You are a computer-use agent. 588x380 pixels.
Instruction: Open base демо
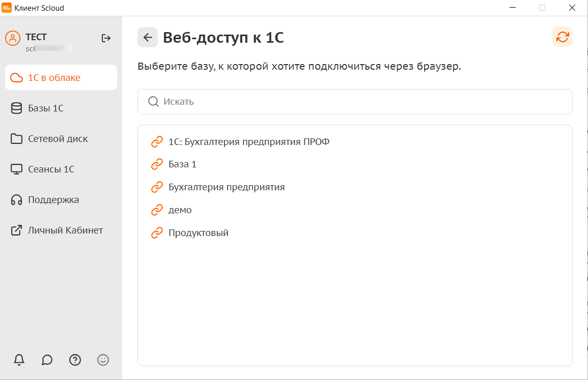(x=180, y=210)
